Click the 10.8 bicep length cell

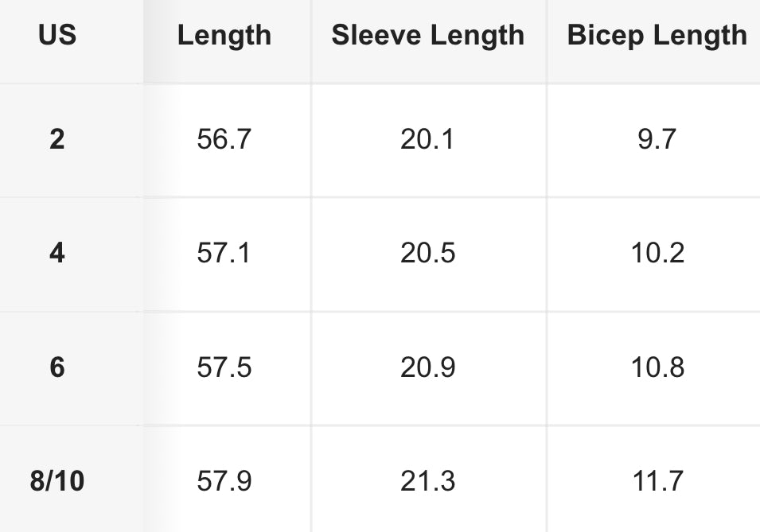657,367
